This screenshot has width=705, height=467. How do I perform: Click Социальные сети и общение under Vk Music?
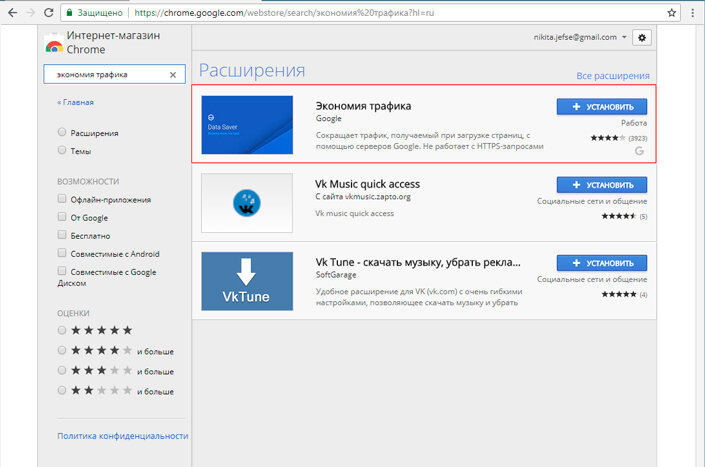(592, 201)
